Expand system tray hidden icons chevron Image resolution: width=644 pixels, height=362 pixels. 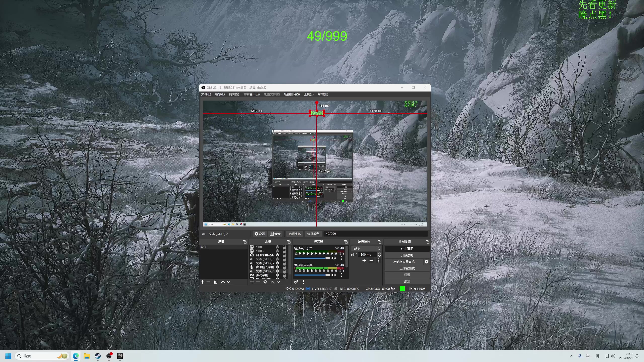pos(572,356)
